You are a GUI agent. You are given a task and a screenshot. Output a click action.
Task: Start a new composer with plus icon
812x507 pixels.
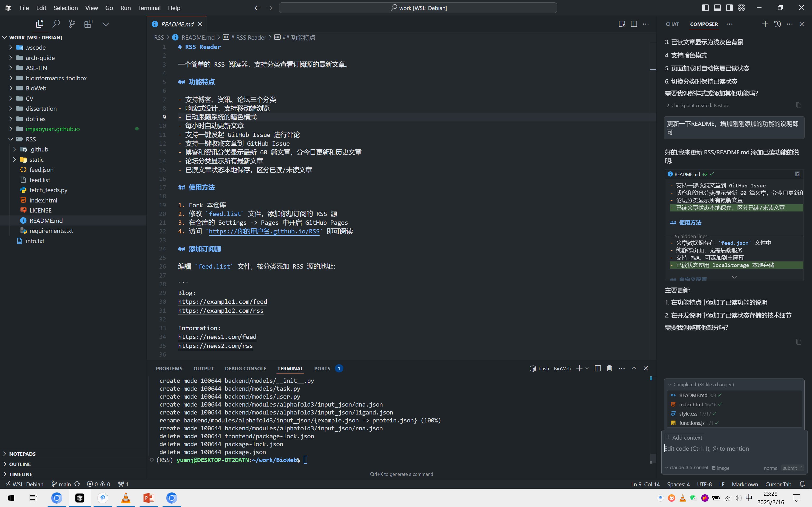pos(765,24)
